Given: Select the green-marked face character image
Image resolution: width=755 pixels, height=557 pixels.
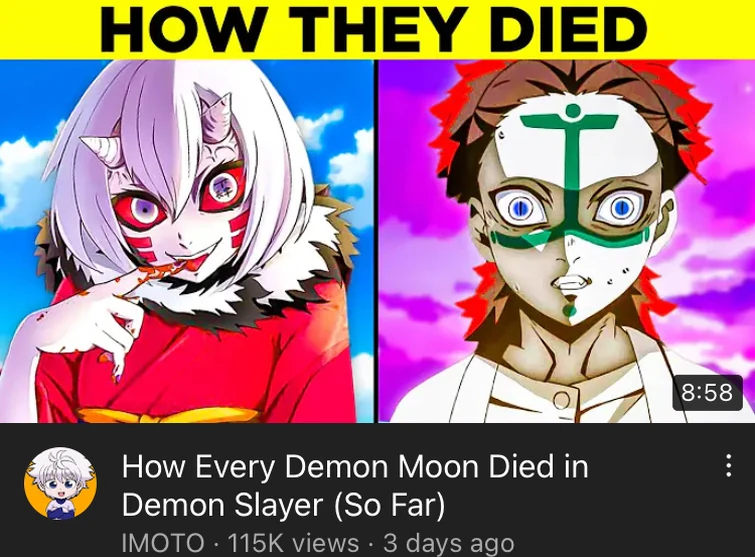Looking at the screenshot, I should click(x=567, y=241).
